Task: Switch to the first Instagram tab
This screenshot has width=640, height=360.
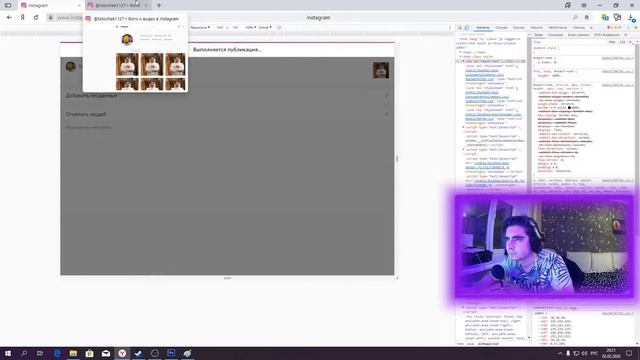Action: coord(50,5)
